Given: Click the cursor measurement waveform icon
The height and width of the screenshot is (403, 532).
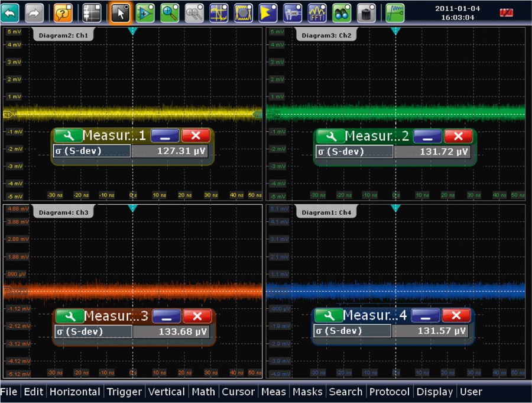Looking at the screenshot, I should tap(219, 12).
